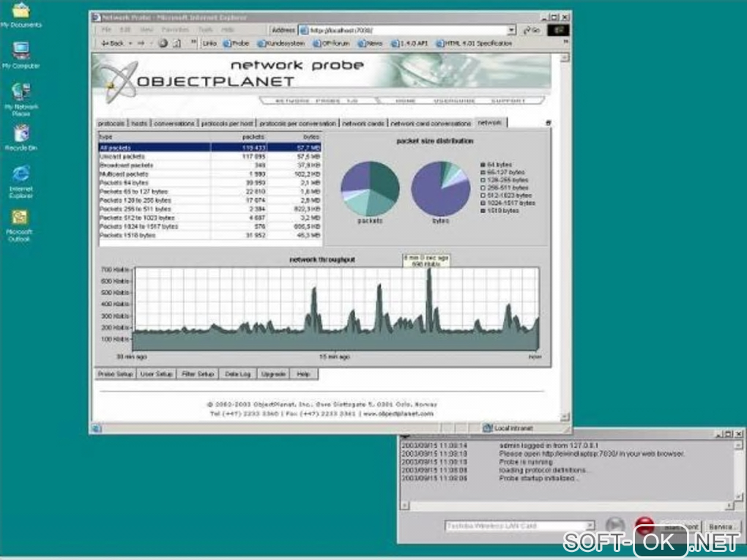Select the All packets table row
Screen dimensions: 747x560
209,148
